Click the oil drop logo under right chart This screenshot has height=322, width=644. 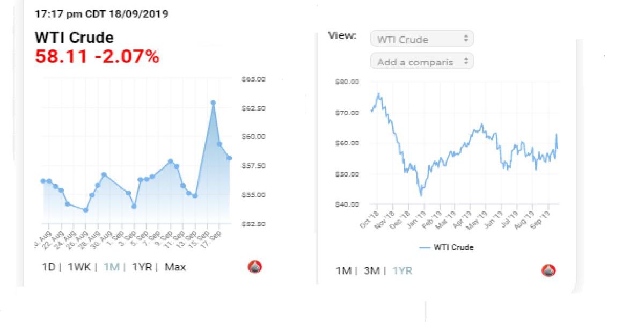(x=548, y=270)
